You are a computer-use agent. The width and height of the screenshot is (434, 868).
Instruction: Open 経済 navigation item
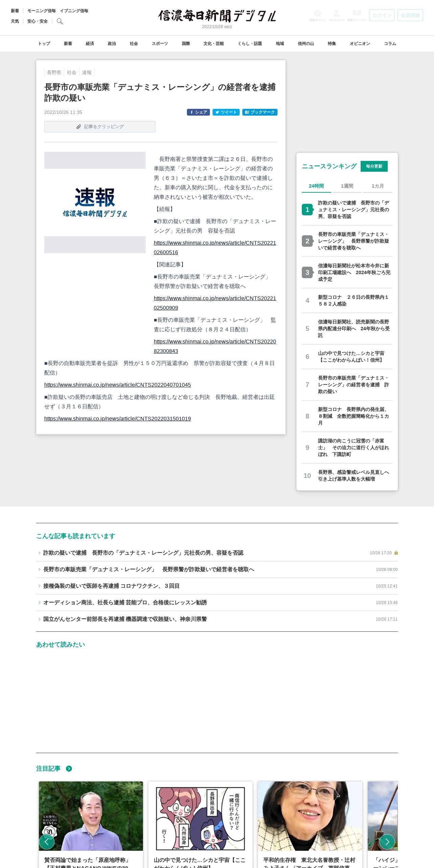(90, 44)
